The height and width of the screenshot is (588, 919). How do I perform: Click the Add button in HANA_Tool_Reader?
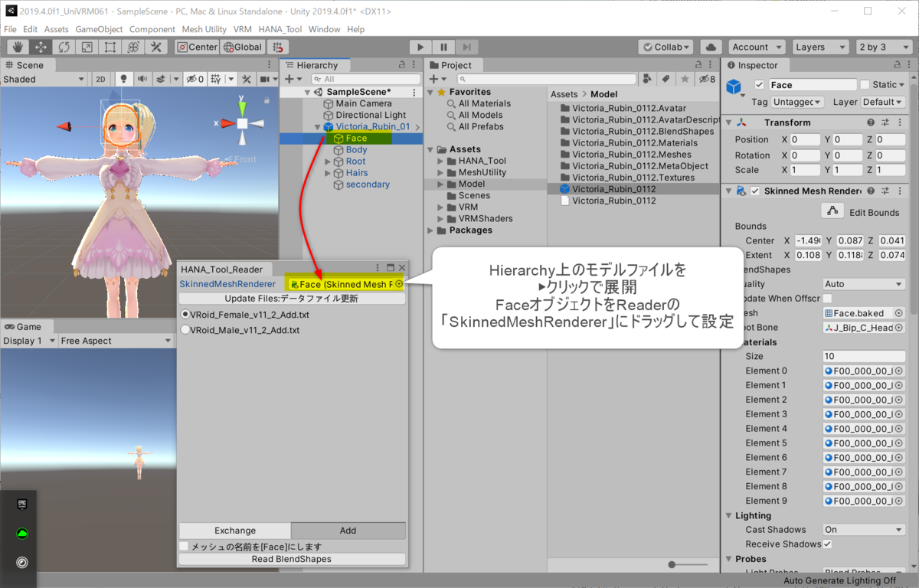348,531
